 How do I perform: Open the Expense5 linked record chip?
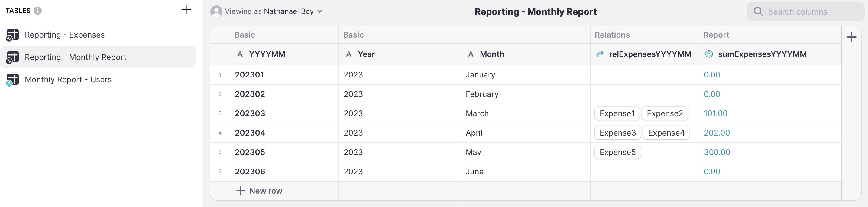tap(617, 153)
